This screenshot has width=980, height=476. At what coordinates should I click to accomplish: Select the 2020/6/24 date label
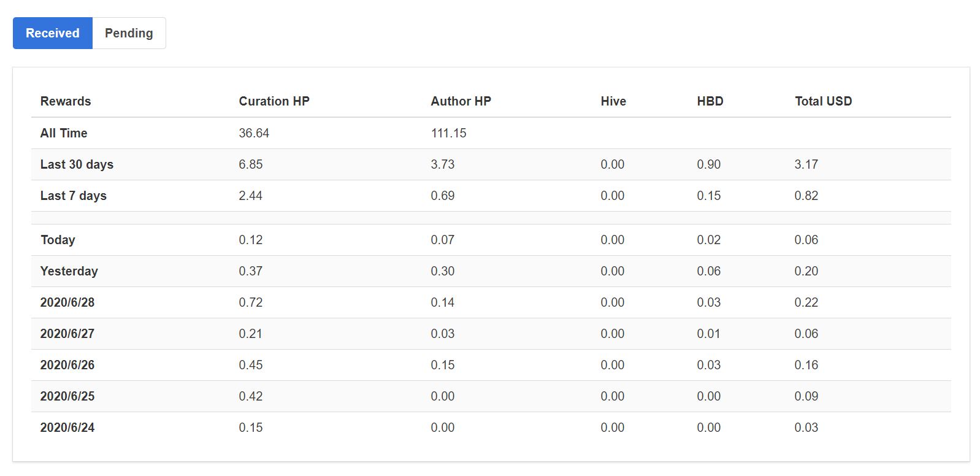tap(67, 428)
